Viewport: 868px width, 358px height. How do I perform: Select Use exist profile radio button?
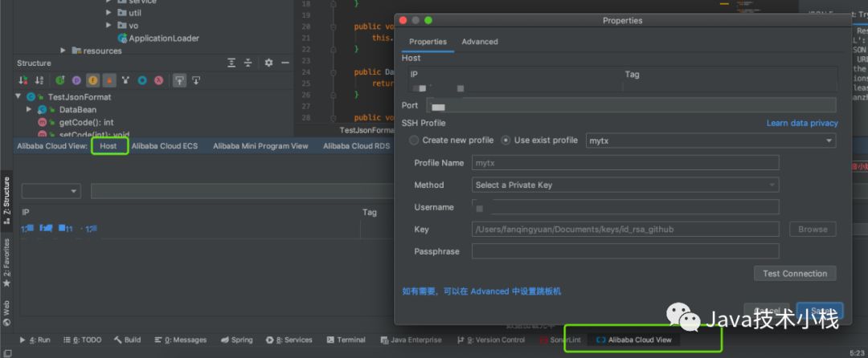pos(506,140)
